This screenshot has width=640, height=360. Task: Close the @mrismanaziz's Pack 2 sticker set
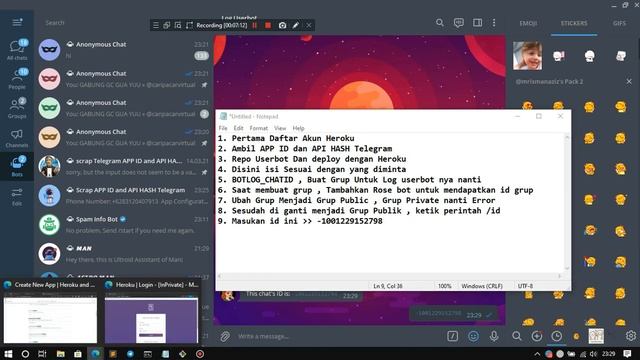point(629,82)
